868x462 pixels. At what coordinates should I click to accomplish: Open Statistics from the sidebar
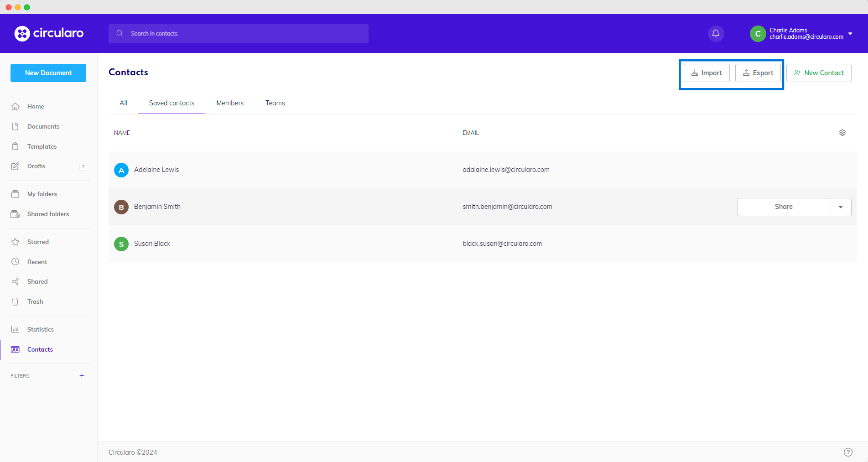(x=40, y=329)
